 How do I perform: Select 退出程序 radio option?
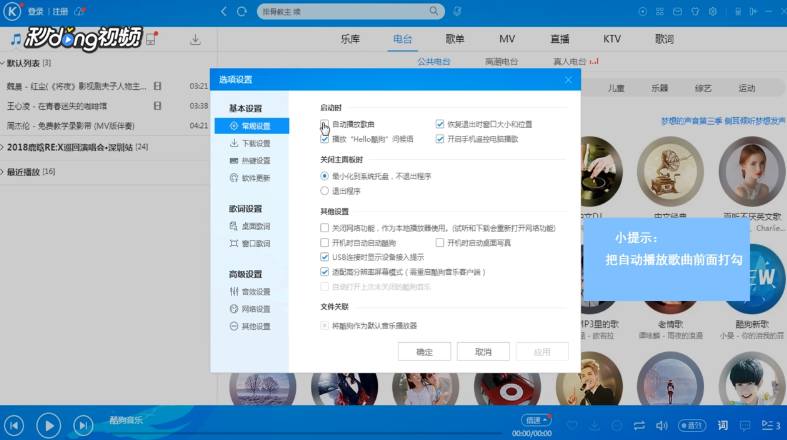(324, 191)
